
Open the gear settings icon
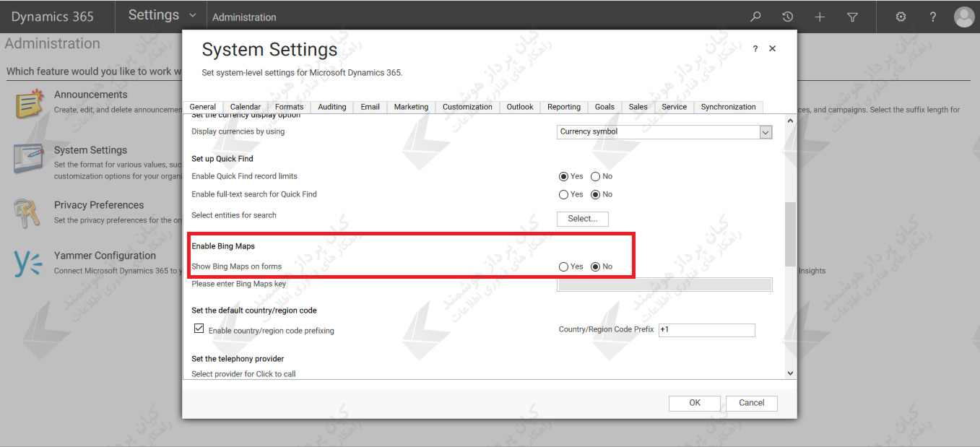tap(901, 17)
